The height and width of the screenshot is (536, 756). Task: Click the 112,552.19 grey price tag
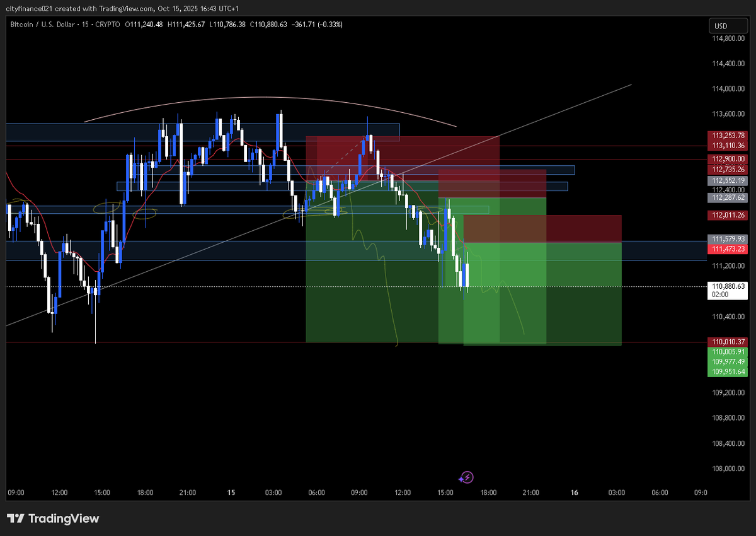tap(728, 180)
